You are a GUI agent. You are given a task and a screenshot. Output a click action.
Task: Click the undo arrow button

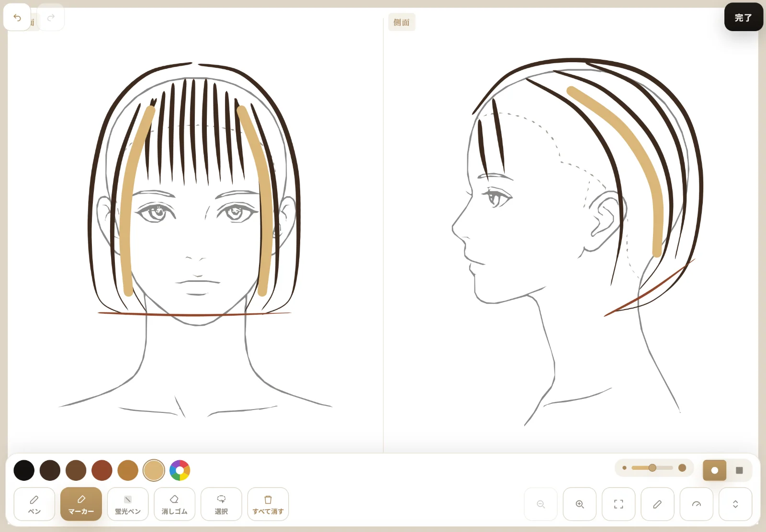17,18
